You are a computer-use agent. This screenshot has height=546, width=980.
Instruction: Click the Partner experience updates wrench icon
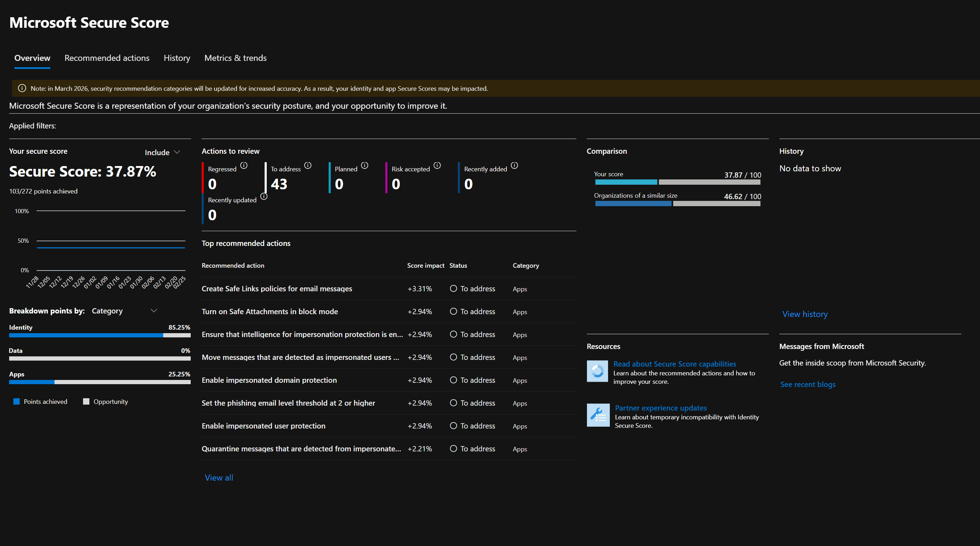point(598,415)
